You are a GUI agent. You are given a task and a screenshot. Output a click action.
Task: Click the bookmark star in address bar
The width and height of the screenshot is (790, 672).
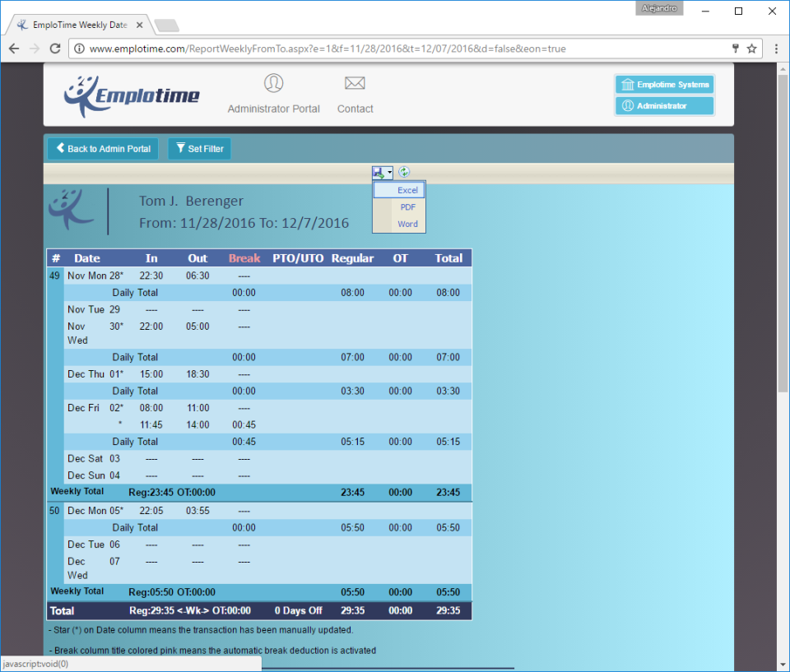point(751,49)
